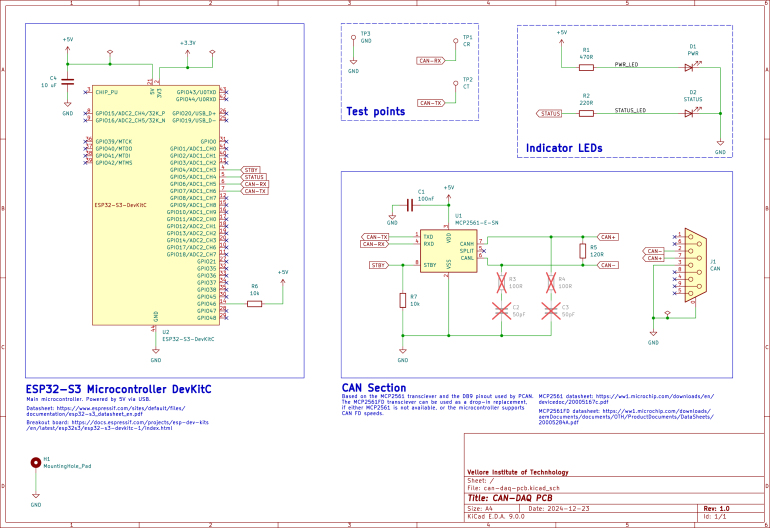770x528 pixels.
Task: Select the CAN+ label beside R5
Action: pos(608,237)
